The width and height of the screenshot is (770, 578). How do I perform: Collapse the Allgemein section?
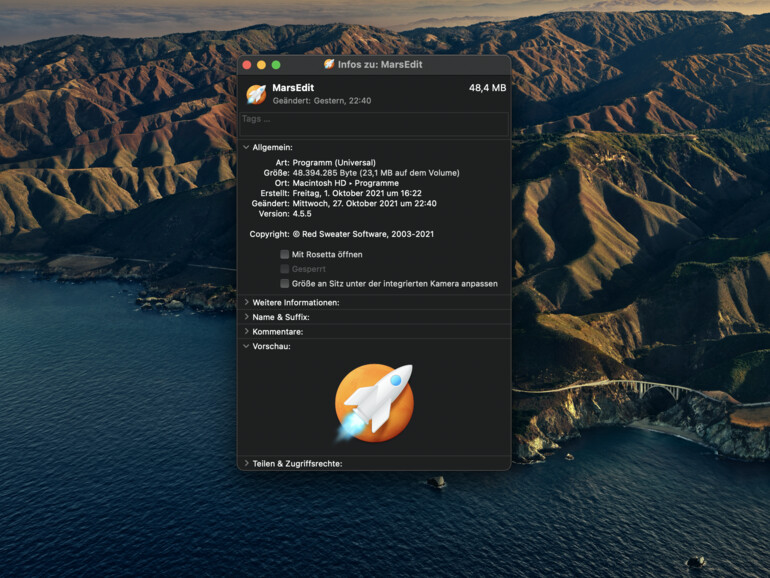click(x=246, y=147)
